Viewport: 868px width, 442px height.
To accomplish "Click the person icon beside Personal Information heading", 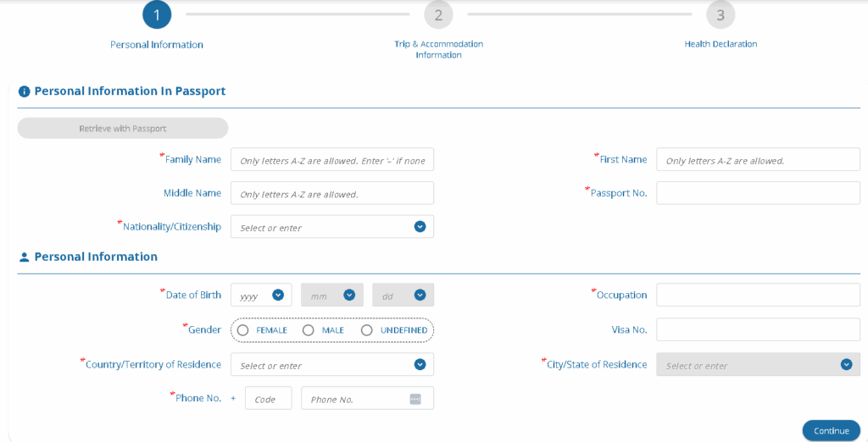I will 24,257.
